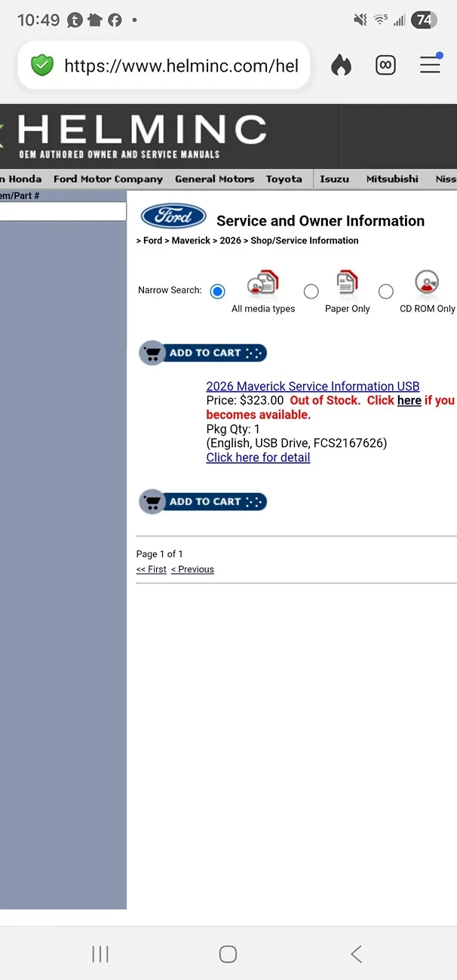Click the Paper Only document icon
The height and width of the screenshot is (980, 457).
(x=347, y=283)
